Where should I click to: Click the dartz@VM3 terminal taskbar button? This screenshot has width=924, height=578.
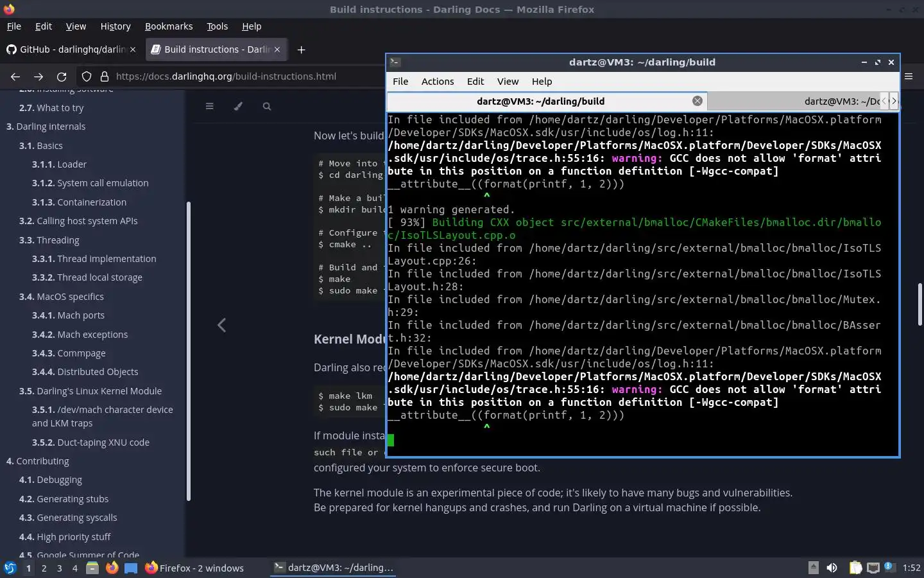(x=334, y=568)
